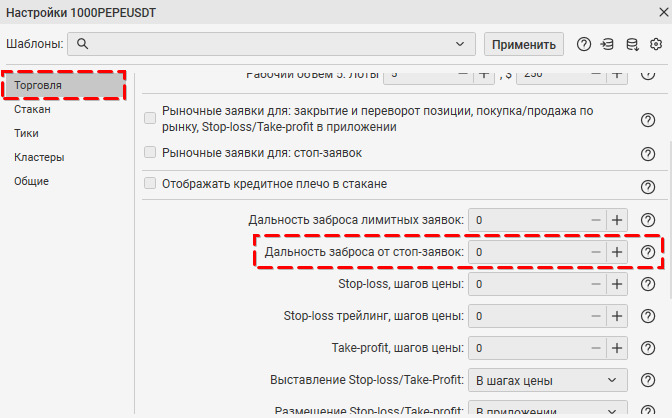Open help for 'Отображать кредитное плечо в стакане'

[x=647, y=186]
